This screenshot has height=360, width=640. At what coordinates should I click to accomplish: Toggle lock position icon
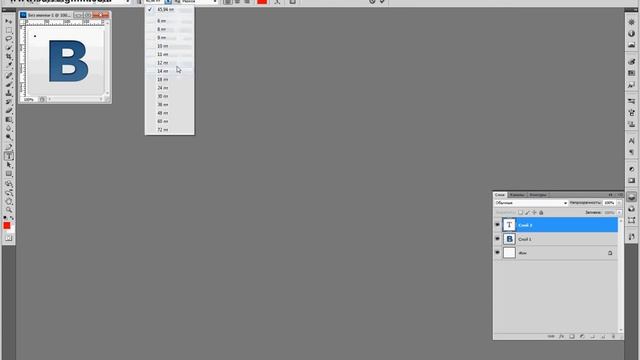[534, 213]
